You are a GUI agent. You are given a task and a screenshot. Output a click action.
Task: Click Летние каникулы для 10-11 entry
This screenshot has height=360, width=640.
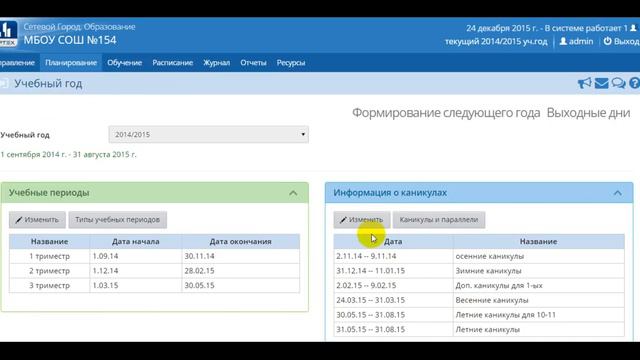coord(505,315)
